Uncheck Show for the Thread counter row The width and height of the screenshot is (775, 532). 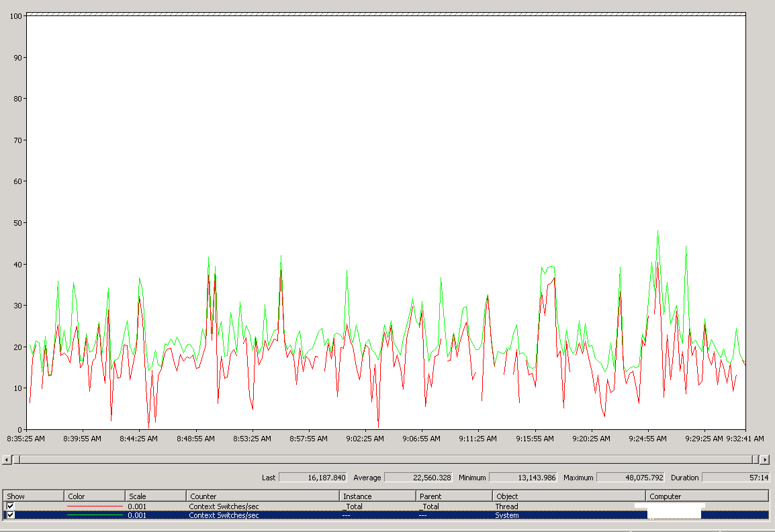pyautogui.click(x=10, y=506)
